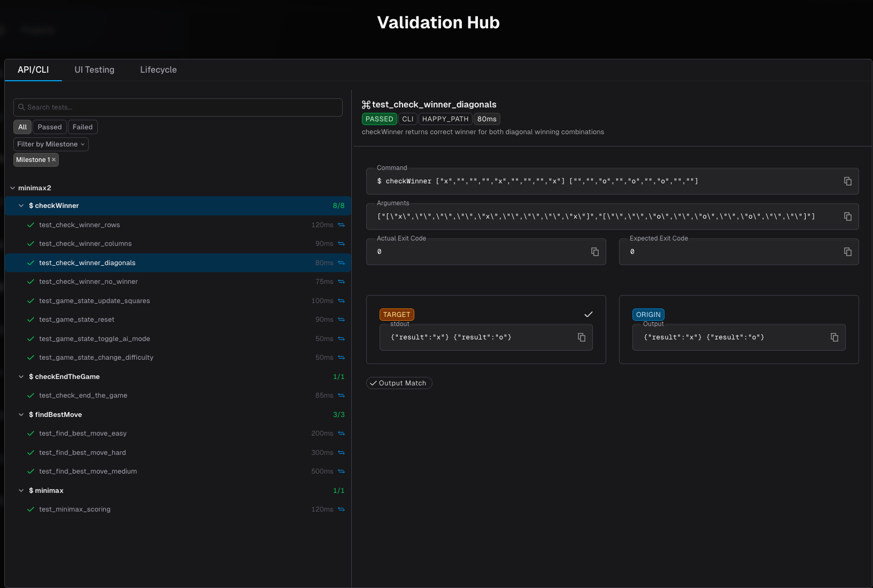The height and width of the screenshot is (588, 873).
Task: Collapse the $ checkEndTheGame section
Action: point(21,377)
